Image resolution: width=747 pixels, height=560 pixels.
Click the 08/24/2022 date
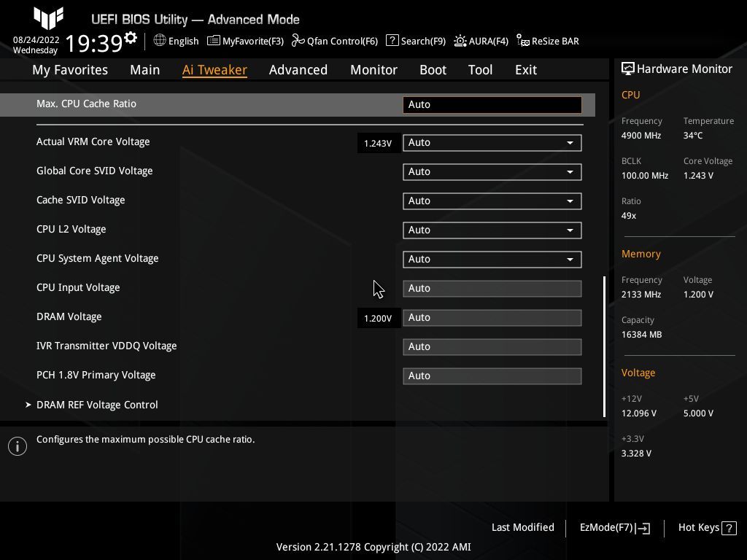pyautogui.click(x=36, y=40)
